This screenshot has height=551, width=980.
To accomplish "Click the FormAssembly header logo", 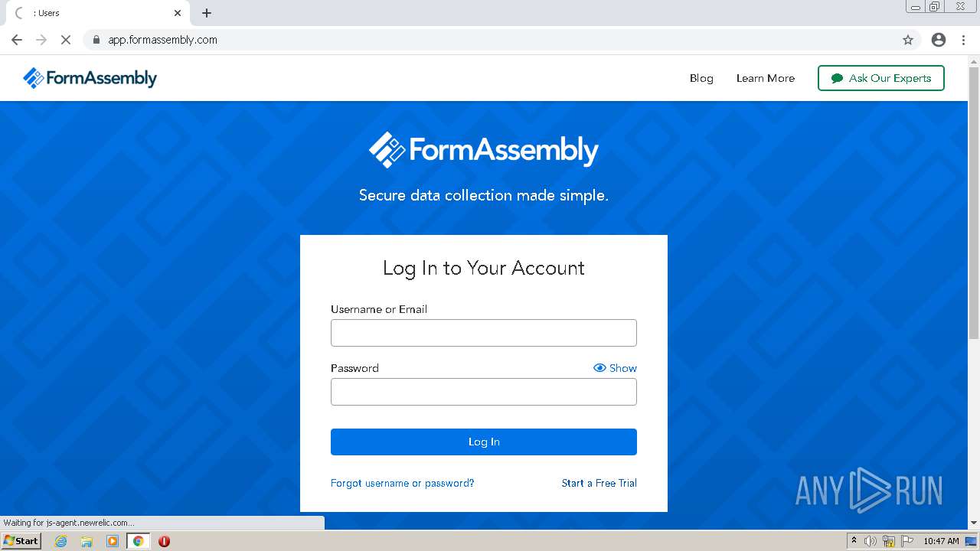I will (90, 78).
